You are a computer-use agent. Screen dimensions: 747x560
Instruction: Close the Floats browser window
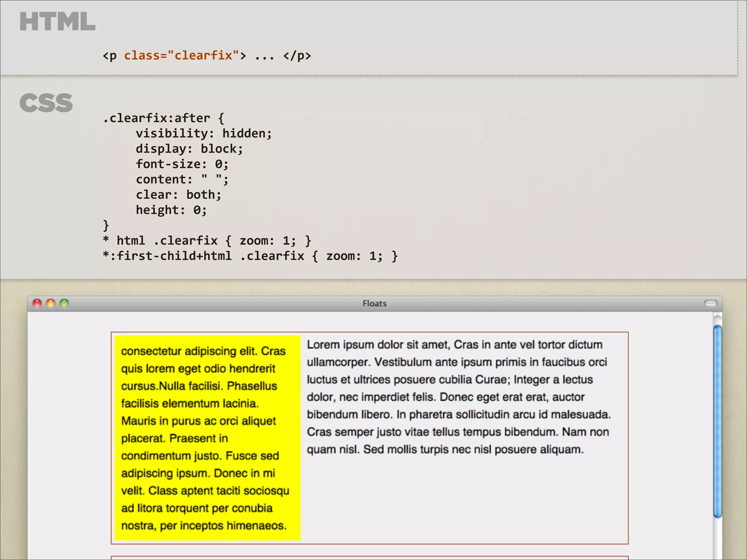tap(37, 303)
